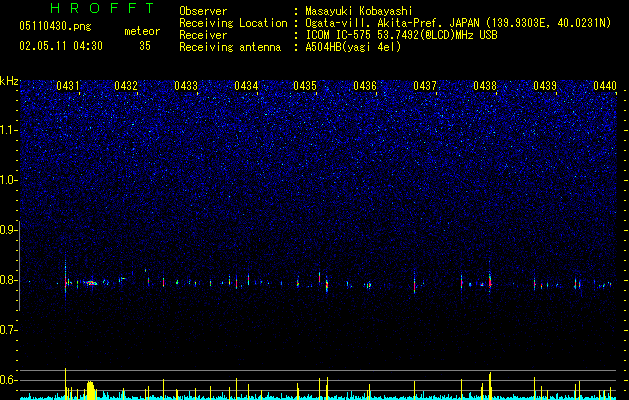Click the 0439 time marker
Image resolution: width=629 pixels, height=400 pixels.
click(x=545, y=86)
